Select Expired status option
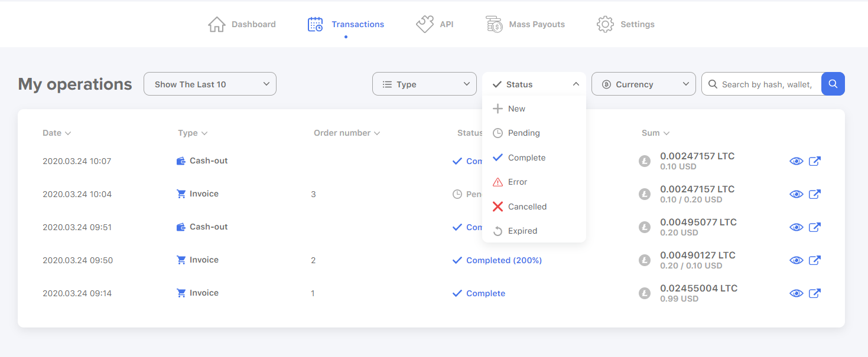 pos(534,231)
